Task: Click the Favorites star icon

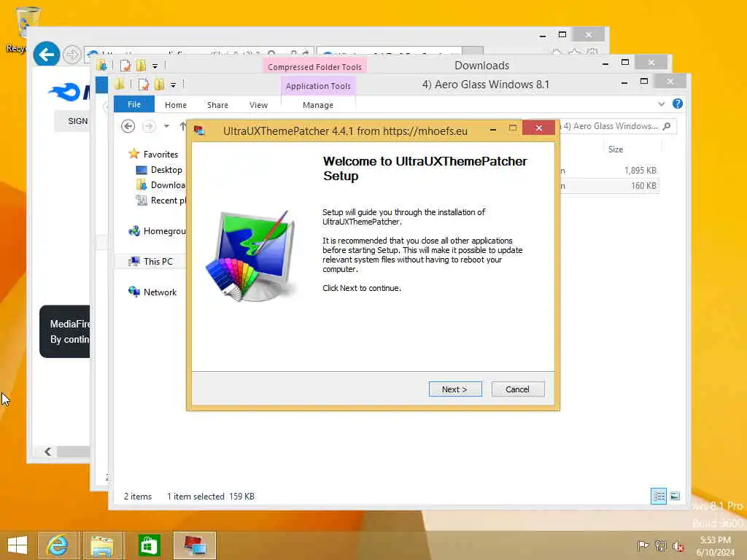Action: 134,154
